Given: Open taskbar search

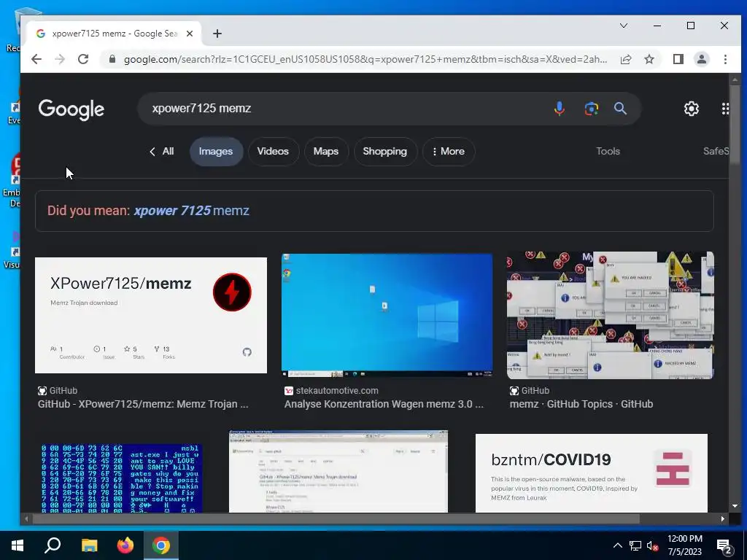Looking at the screenshot, I should point(53,545).
